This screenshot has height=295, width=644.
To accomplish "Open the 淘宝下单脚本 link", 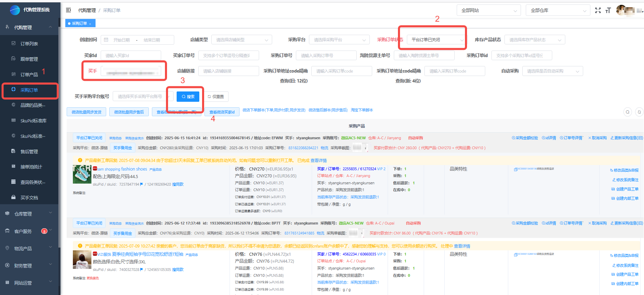I will point(362,110).
